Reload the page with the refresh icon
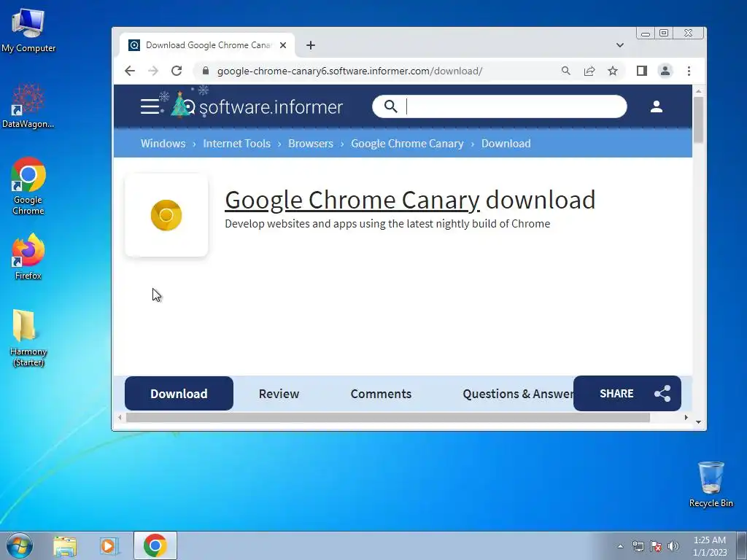 click(x=177, y=71)
